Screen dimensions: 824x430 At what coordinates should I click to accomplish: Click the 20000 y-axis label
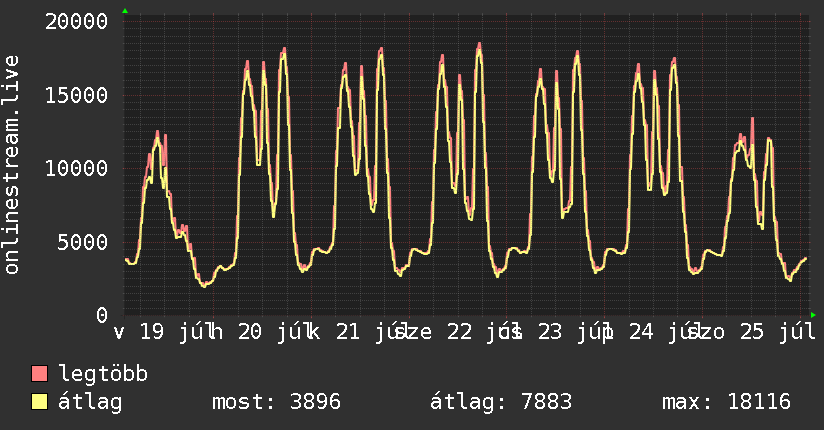pos(76,22)
